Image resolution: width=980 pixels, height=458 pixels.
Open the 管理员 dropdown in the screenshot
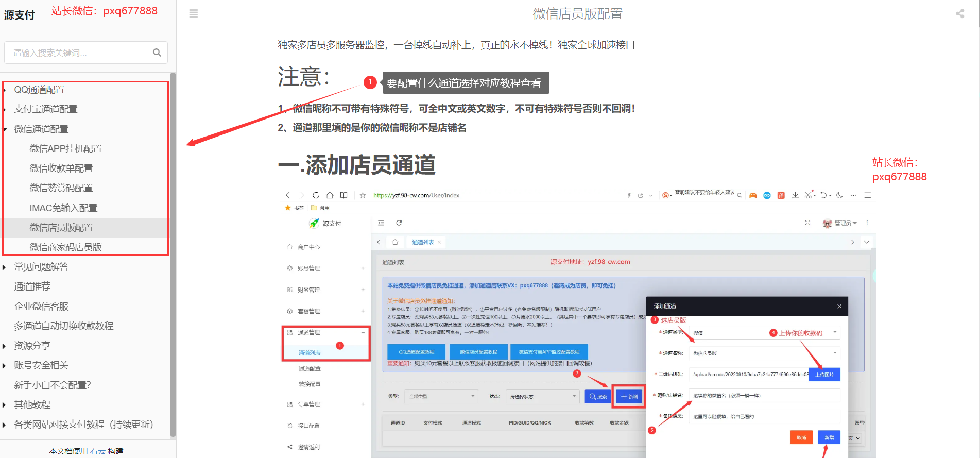pos(840,223)
